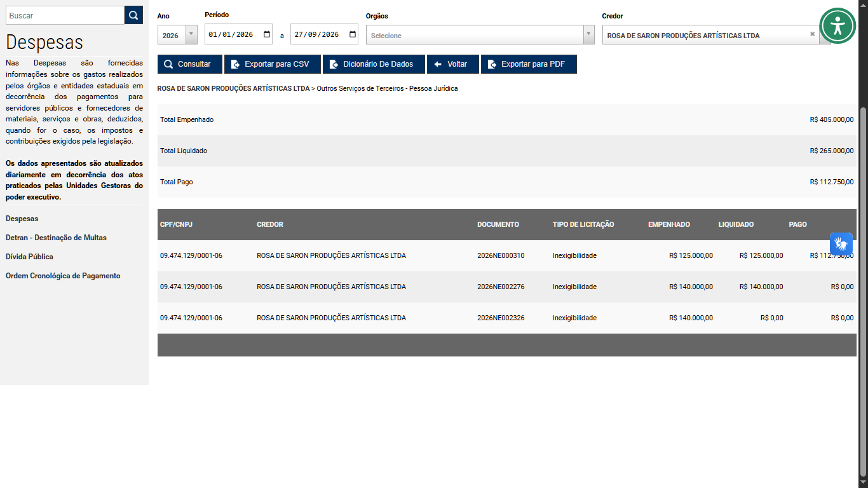Activate the VLibras sign language widget

tap(841, 244)
